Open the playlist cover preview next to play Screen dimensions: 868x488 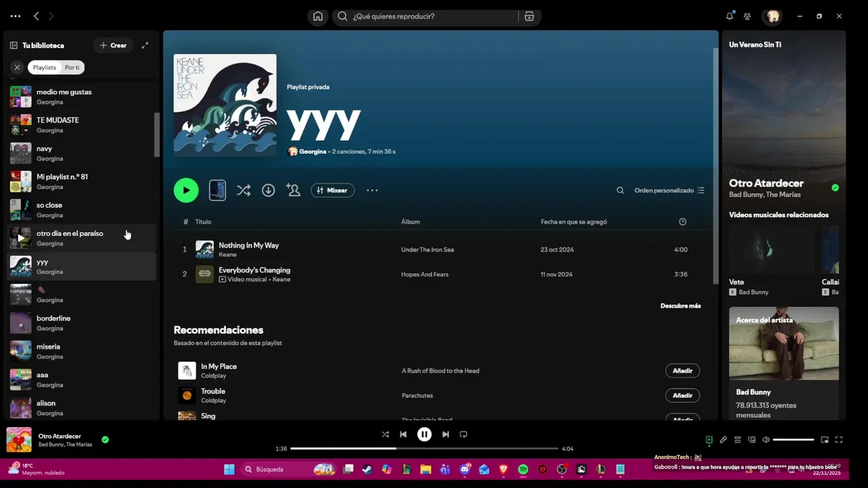(x=218, y=190)
